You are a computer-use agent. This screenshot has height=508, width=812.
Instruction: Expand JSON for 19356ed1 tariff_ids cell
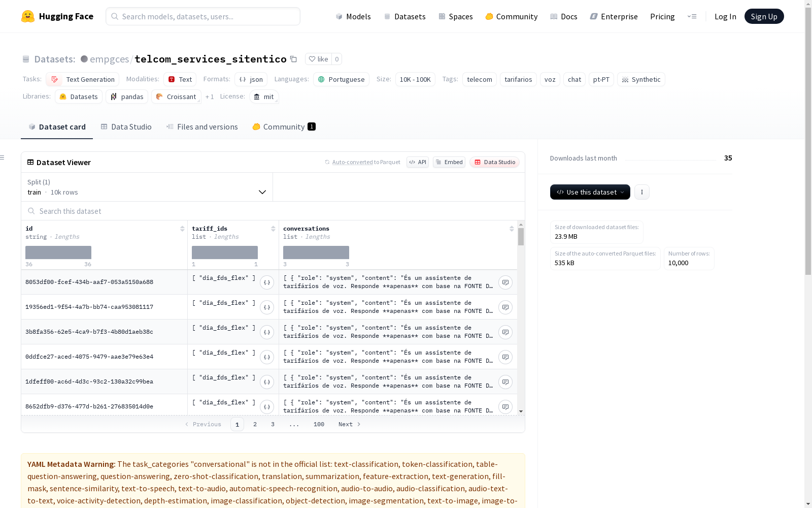tap(267, 307)
